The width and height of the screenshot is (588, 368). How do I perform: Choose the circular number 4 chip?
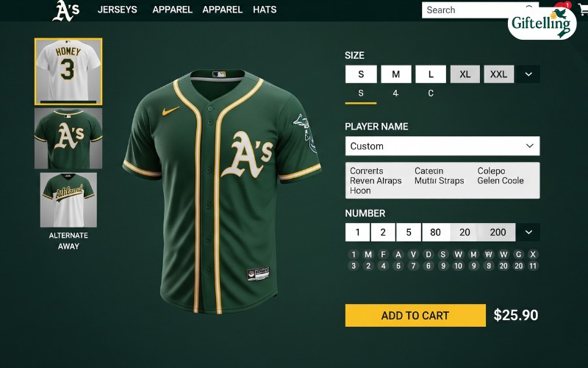point(383,266)
